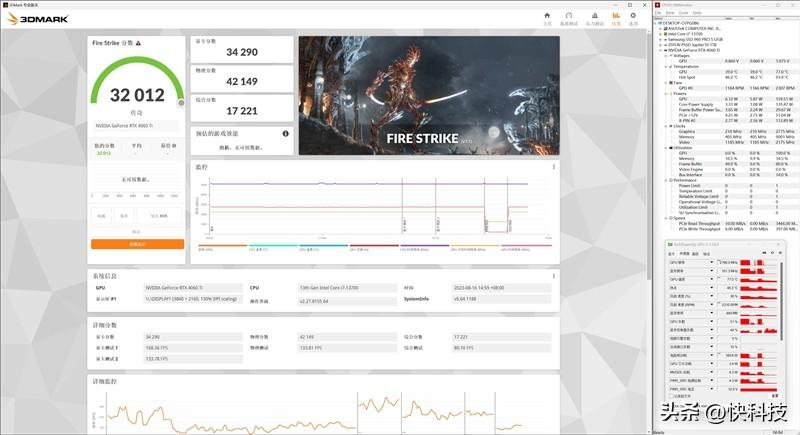Click the 重置 button in GPU-Z
The height and width of the screenshot is (435, 800).
[775, 396]
